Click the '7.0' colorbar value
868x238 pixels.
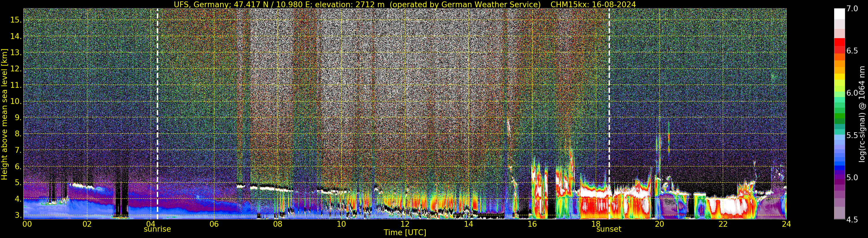click(852, 9)
